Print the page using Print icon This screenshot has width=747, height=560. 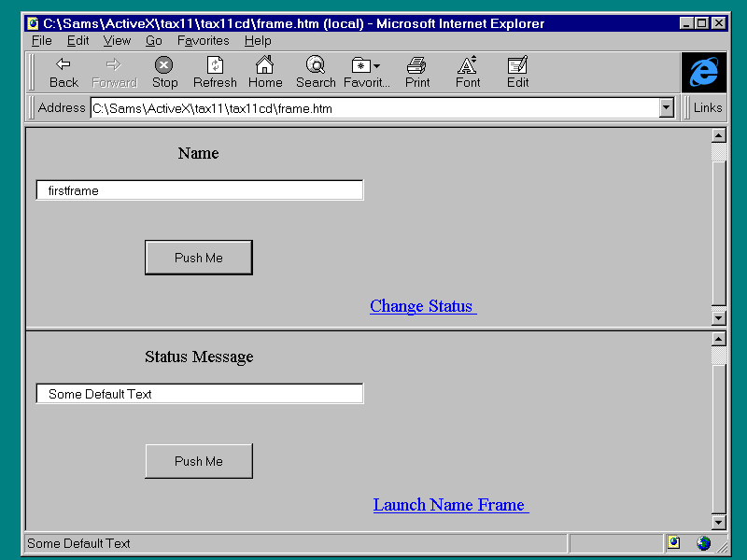click(417, 71)
